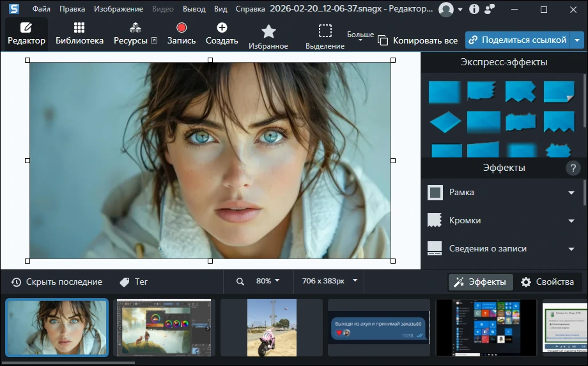Open the Библиотека view
Screen dimensions: 588x366
tap(79, 34)
